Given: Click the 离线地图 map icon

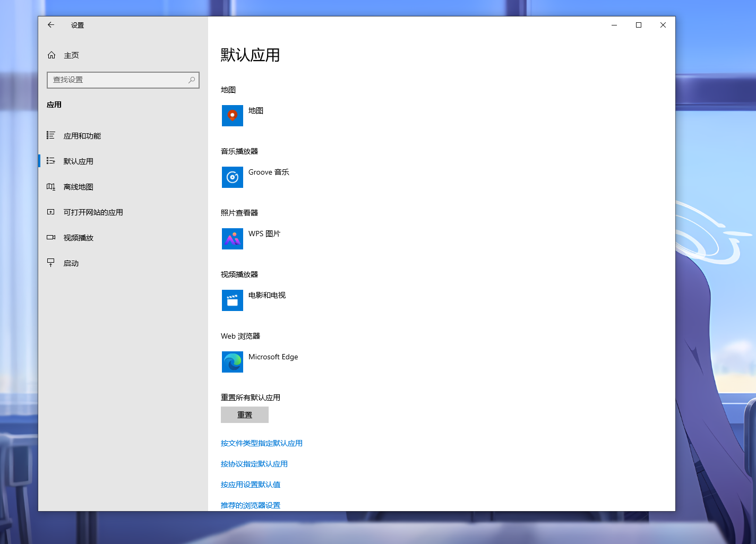Looking at the screenshot, I should [51, 186].
